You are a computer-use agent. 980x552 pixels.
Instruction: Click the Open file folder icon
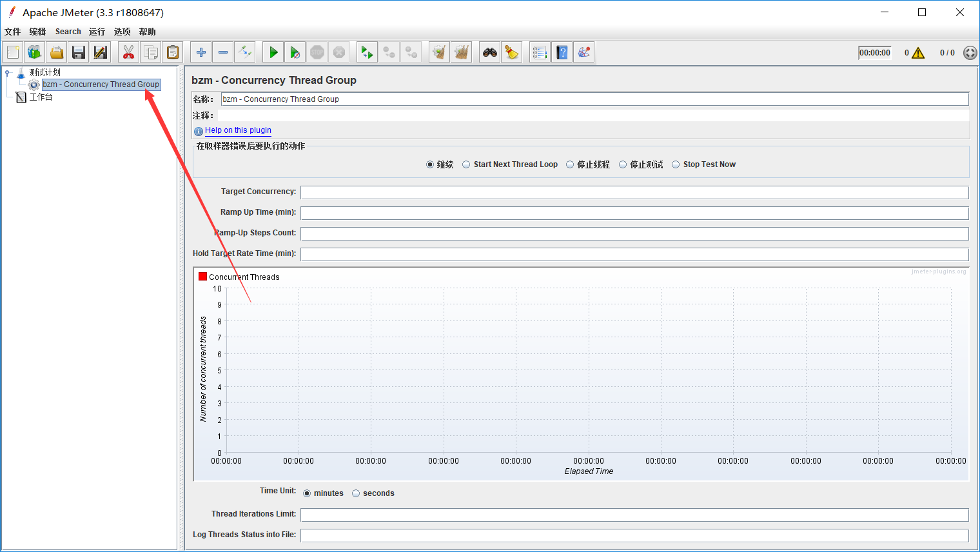coord(57,52)
